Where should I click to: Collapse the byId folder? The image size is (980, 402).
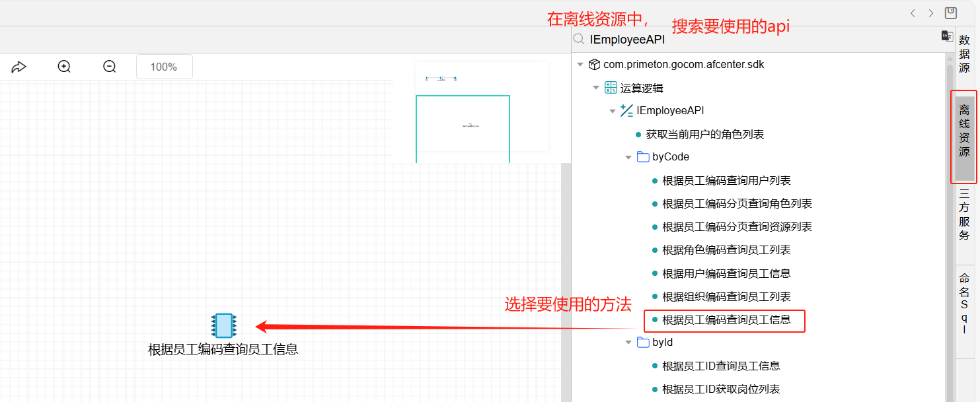628,343
